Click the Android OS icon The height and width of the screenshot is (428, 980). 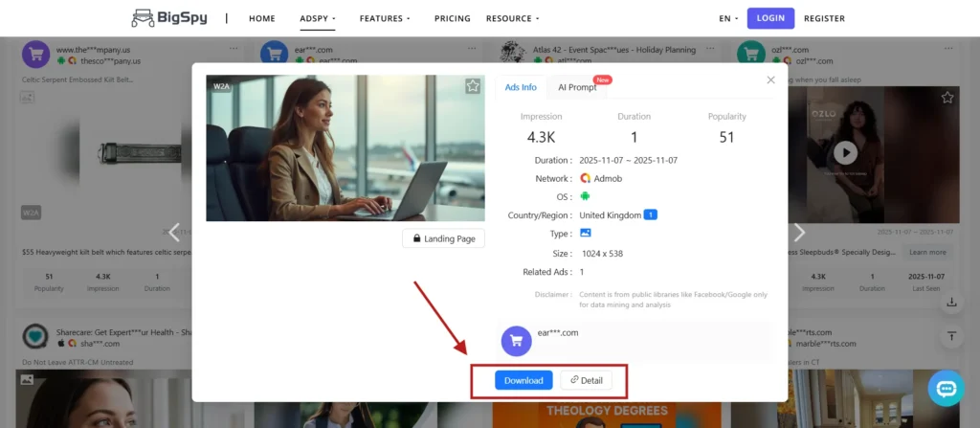tap(585, 196)
